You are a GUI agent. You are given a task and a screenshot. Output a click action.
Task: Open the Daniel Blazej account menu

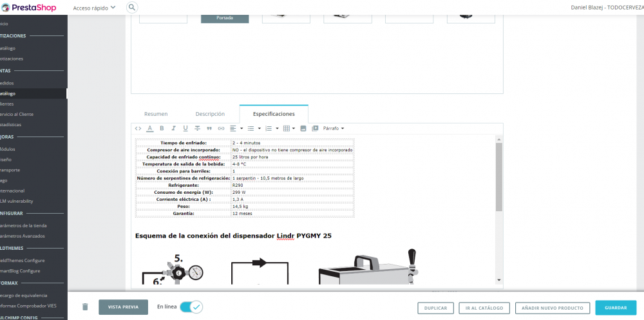pos(607,7)
